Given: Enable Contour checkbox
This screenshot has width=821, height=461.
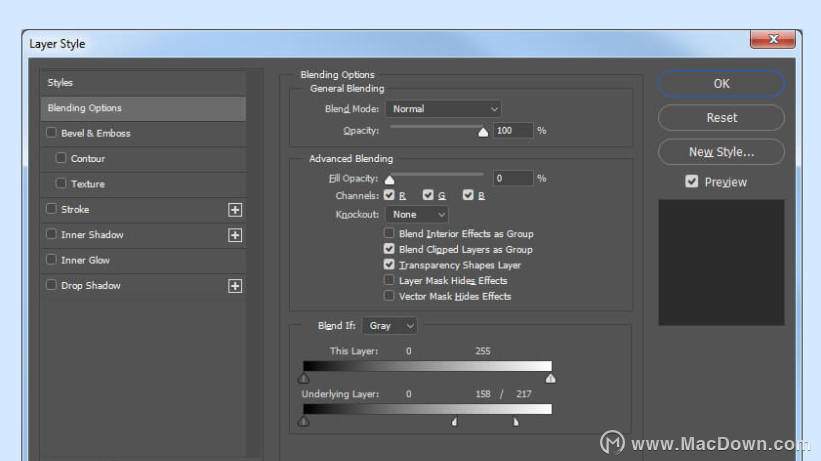Looking at the screenshot, I should 61,158.
